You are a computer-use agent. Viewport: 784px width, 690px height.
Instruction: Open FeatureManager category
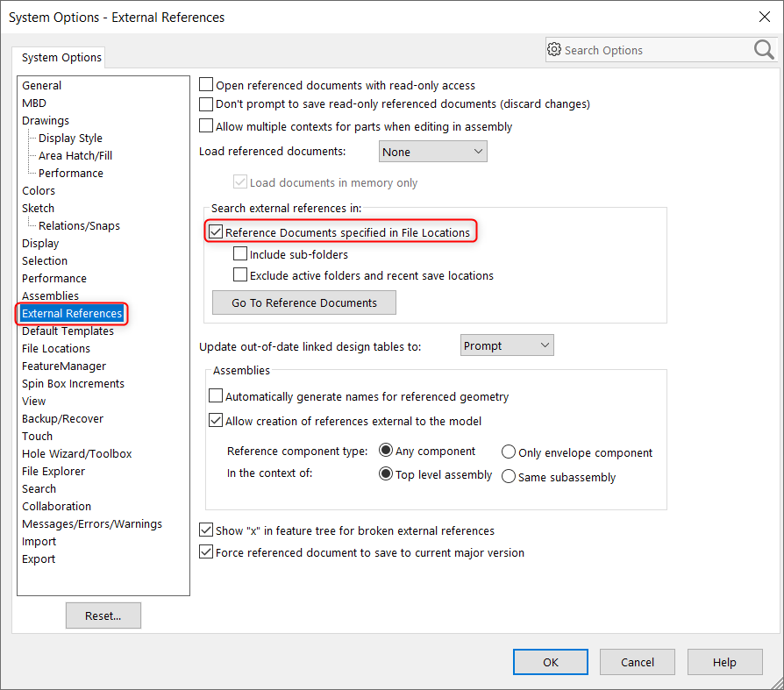click(x=64, y=366)
